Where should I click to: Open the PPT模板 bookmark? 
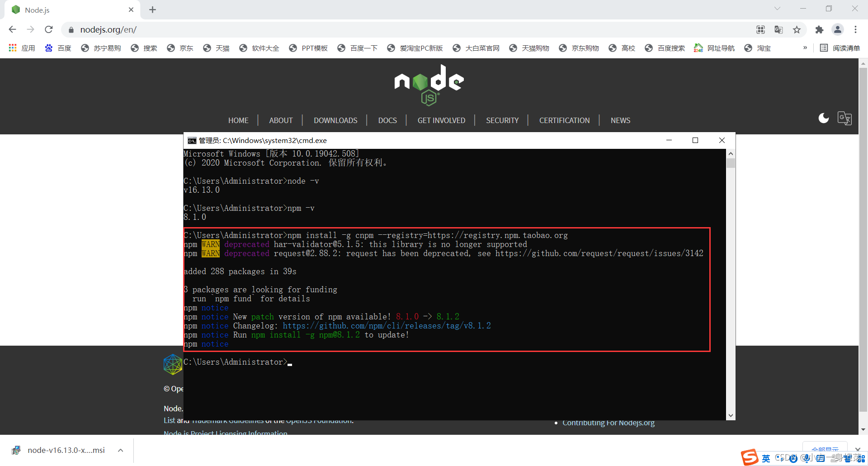[x=308, y=48]
